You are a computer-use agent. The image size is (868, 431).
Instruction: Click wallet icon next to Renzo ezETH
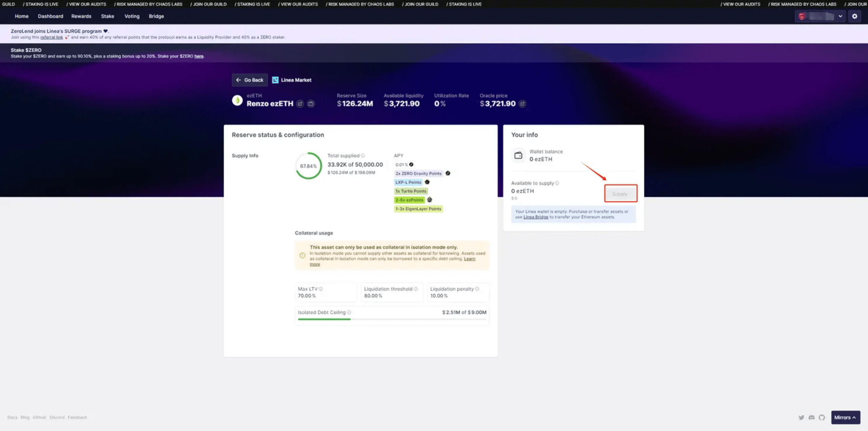(x=311, y=104)
